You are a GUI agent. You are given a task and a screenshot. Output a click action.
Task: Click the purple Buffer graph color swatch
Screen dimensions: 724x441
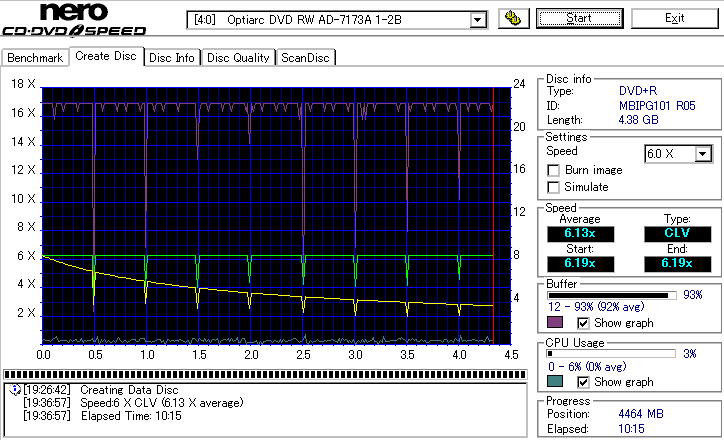[x=555, y=323]
